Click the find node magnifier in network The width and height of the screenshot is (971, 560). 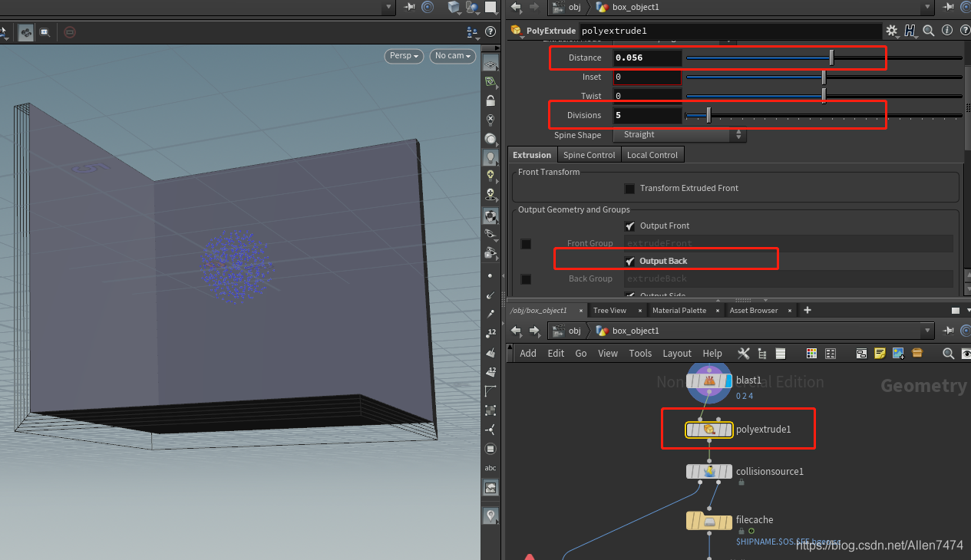949,353
